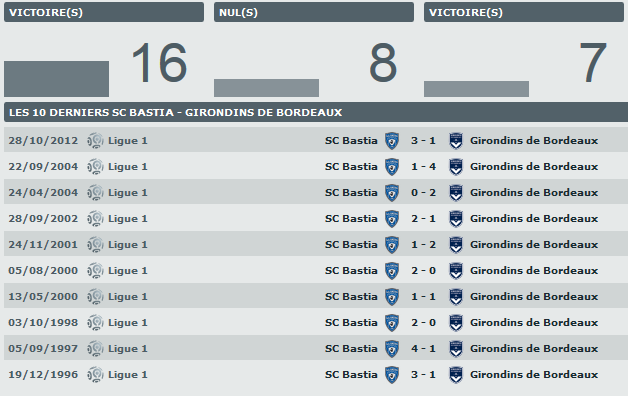Click Ligue 1 logo in 05/08/2000 row
The height and width of the screenshot is (396, 628).
(95, 271)
